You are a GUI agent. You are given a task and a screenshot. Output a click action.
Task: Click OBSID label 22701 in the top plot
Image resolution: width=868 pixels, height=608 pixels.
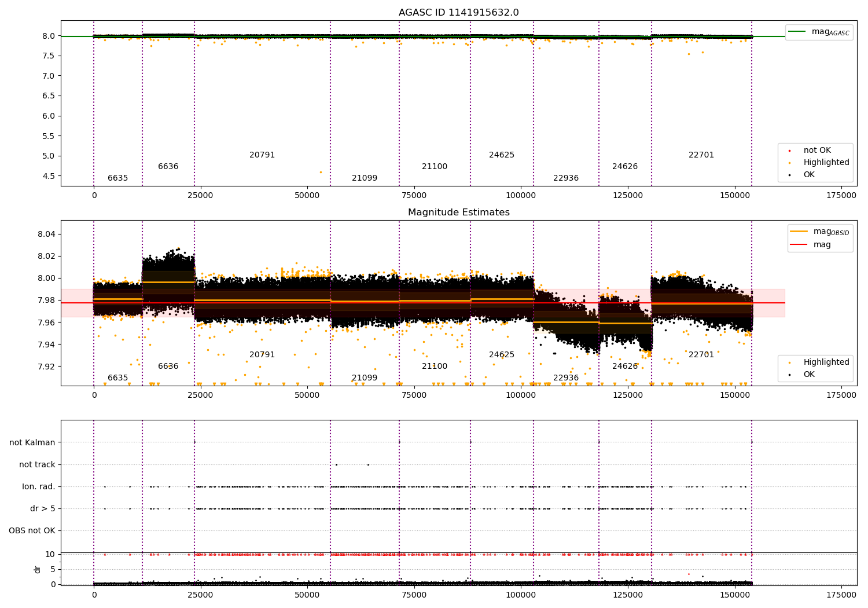(x=701, y=155)
